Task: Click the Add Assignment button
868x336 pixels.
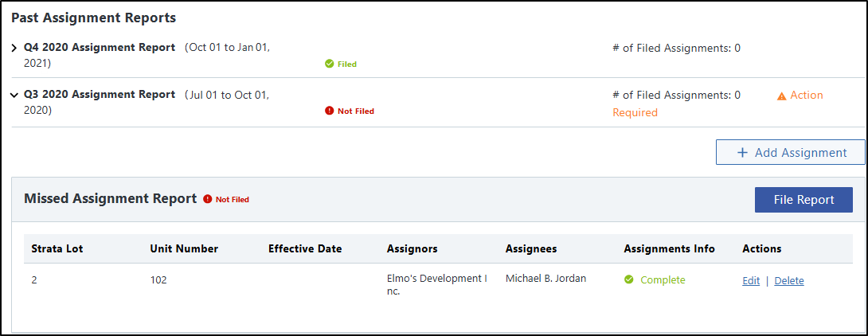Action: [x=790, y=153]
